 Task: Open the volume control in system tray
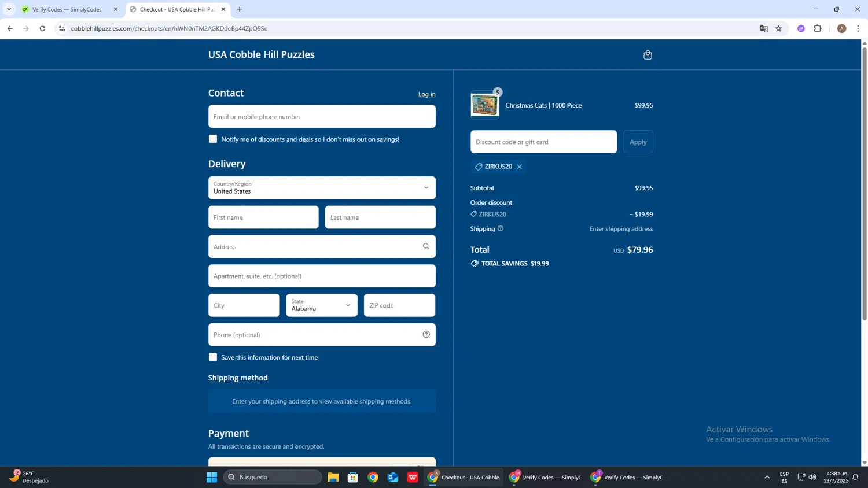pos(812,477)
